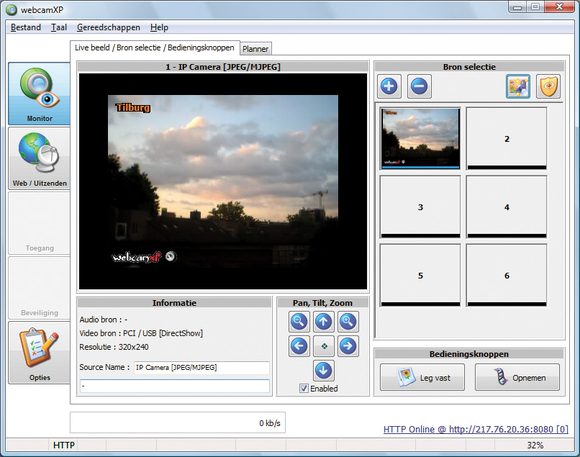Select empty source slot 3

(x=420, y=206)
